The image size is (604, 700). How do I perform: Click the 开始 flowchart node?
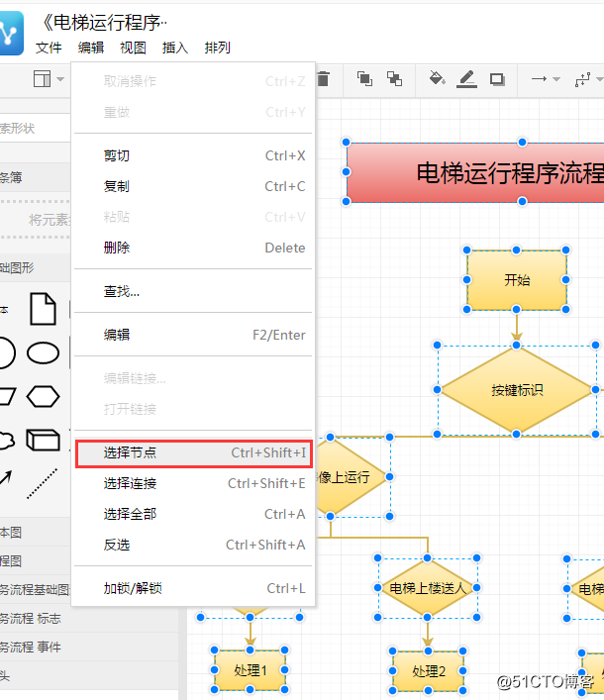pos(517,280)
